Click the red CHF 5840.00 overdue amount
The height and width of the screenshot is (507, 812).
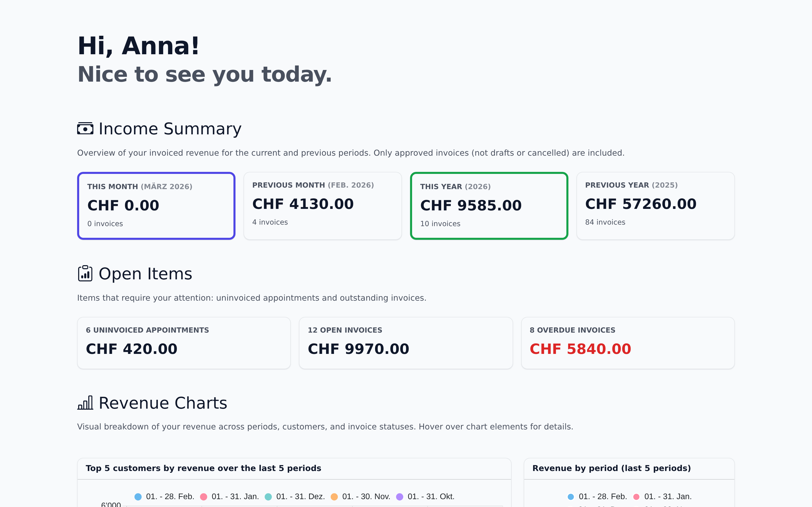click(580, 349)
